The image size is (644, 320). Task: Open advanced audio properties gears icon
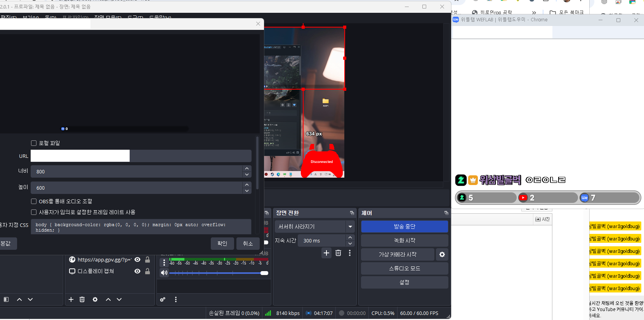point(163,299)
